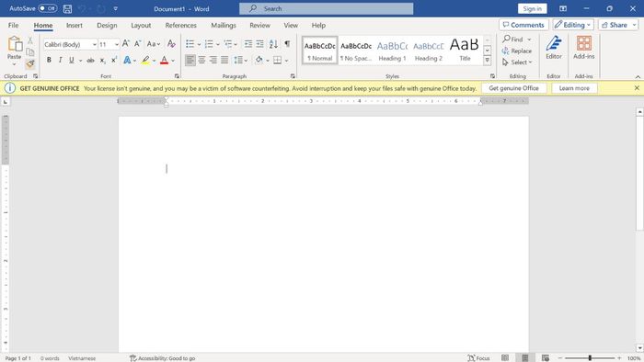
Task: Apply yellow text highlight color
Action: 145,61
